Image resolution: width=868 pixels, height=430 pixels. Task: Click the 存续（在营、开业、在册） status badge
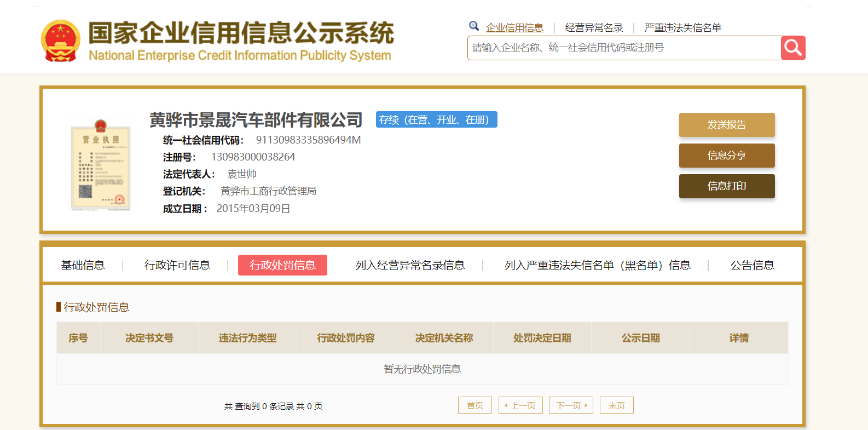click(x=437, y=119)
